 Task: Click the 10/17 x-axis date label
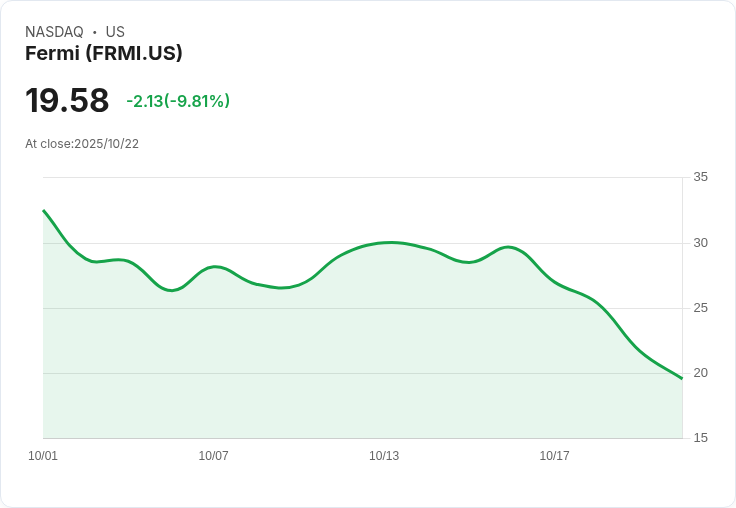(x=554, y=455)
